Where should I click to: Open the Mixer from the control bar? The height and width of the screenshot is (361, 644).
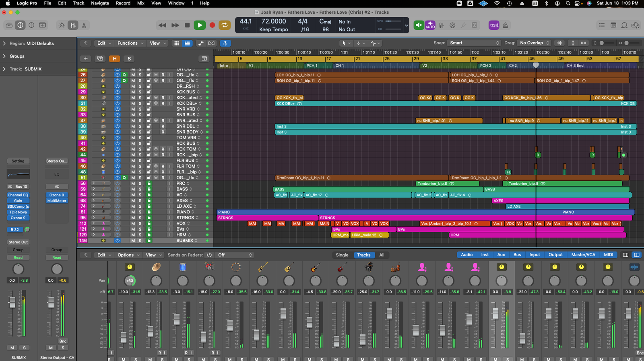coord(73,25)
